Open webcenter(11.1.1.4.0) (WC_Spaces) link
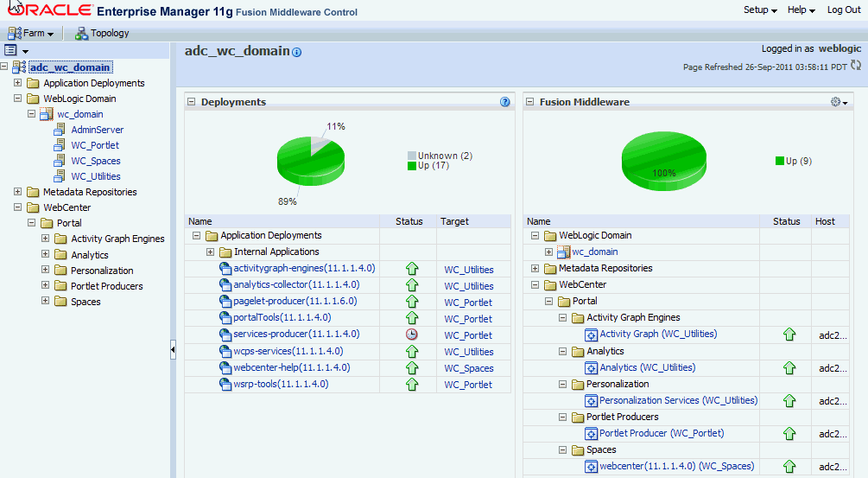Screen dimensions: 868x478 click(677, 467)
